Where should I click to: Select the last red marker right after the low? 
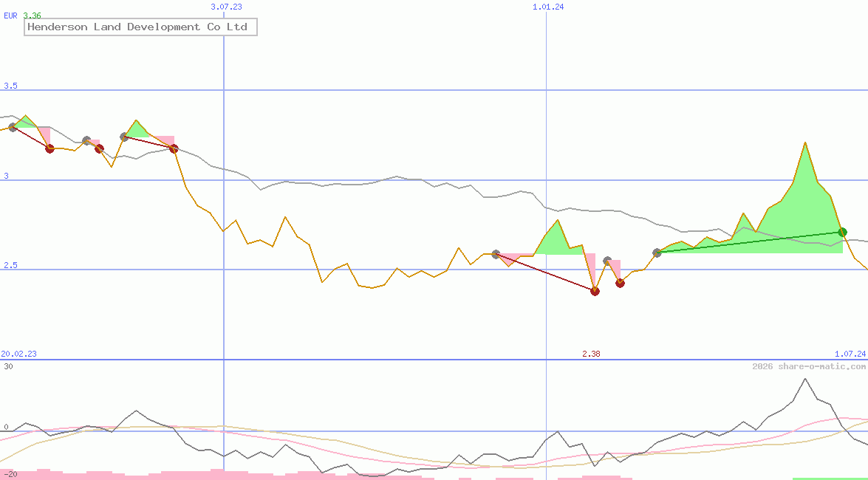(x=620, y=283)
